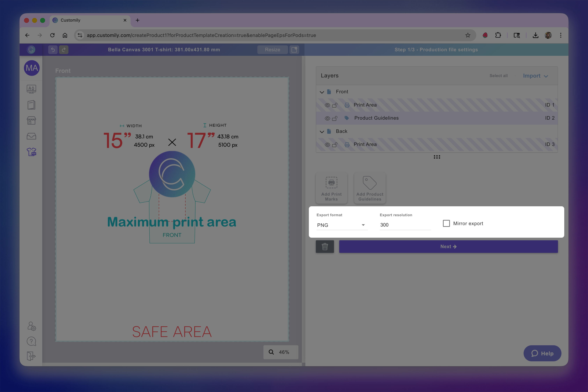
Task: Select the Front group row in Layers
Action: (437, 92)
